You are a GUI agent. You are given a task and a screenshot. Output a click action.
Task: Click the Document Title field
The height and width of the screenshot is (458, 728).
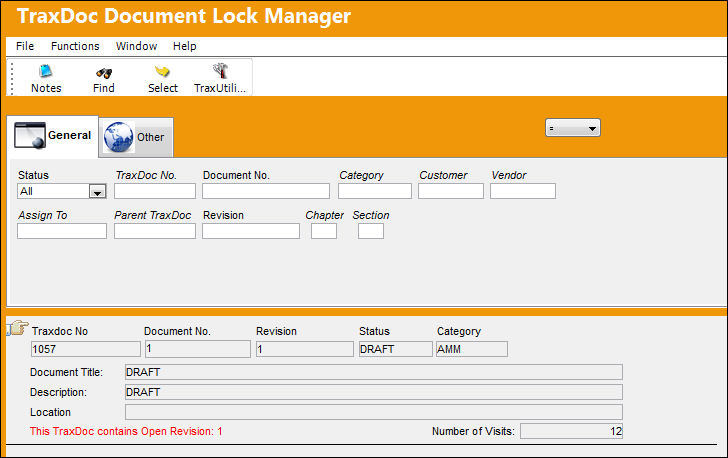pyautogui.click(x=374, y=372)
